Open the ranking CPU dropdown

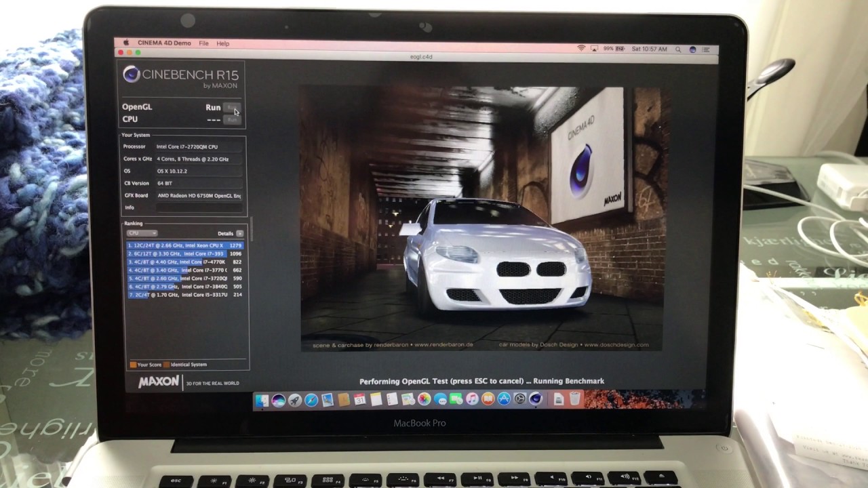click(x=142, y=233)
